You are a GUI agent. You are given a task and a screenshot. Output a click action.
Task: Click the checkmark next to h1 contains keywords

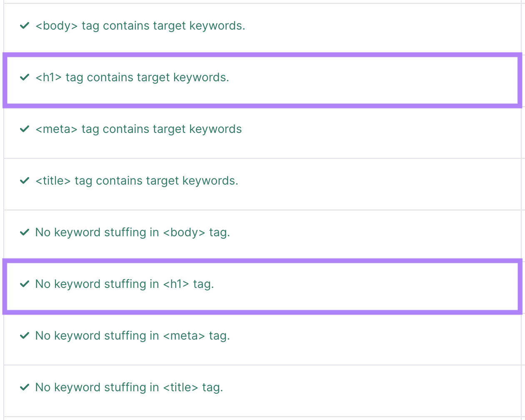pos(25,77)
